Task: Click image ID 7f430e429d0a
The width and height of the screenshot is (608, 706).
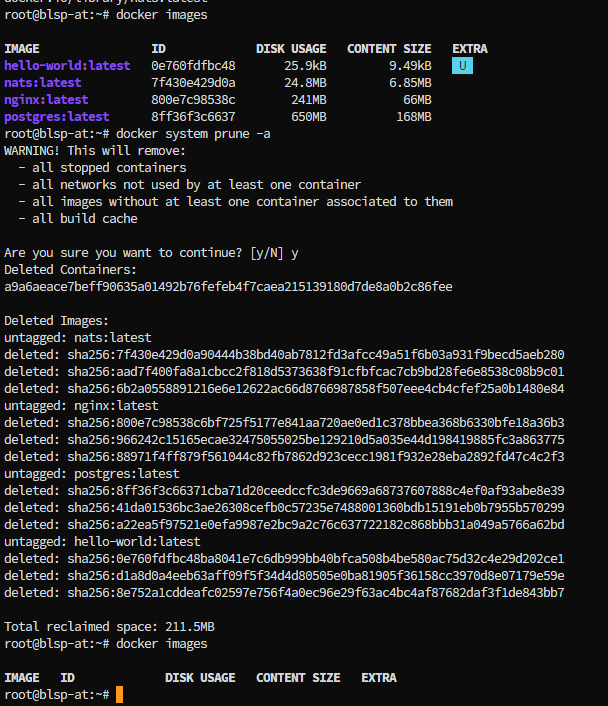Action: (x=193, y=83)
